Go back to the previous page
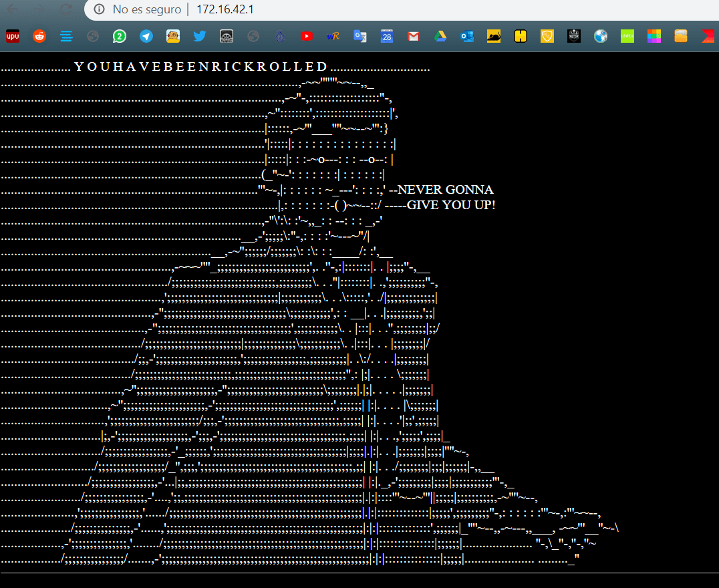This screenshot has height=588, width=719. point(13,9)
